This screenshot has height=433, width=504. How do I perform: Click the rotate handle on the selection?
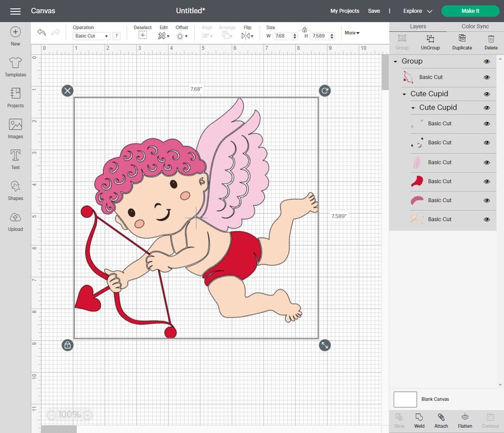click(324, 91)
